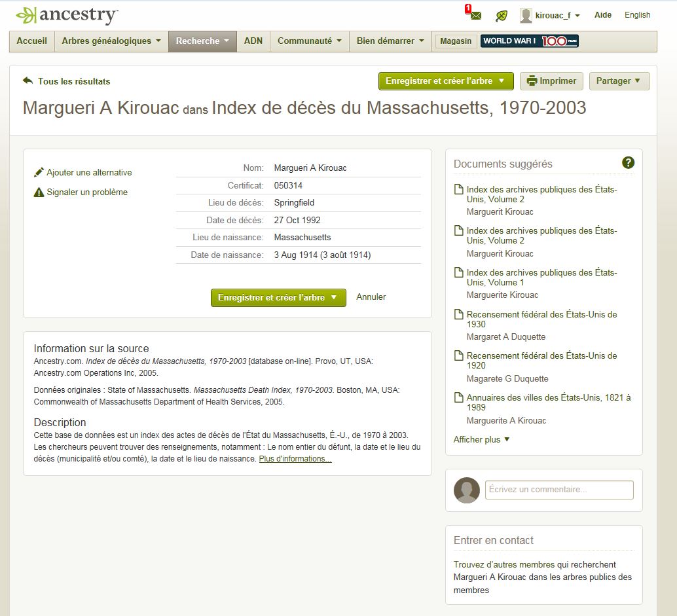Screen dimensions: 677x616
Task: Click the Imprimer print button
Action: [x=551, y=81]
